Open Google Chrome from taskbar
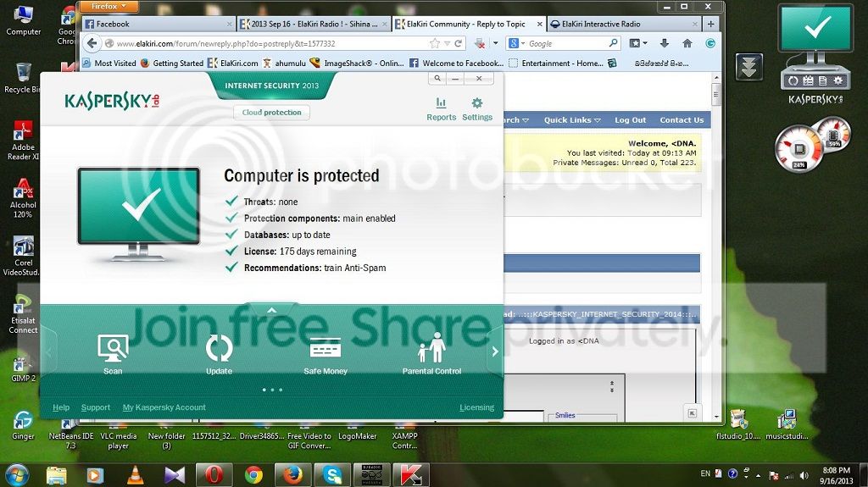This screenshot has height=487, width=868. click(x=254, y=475)
